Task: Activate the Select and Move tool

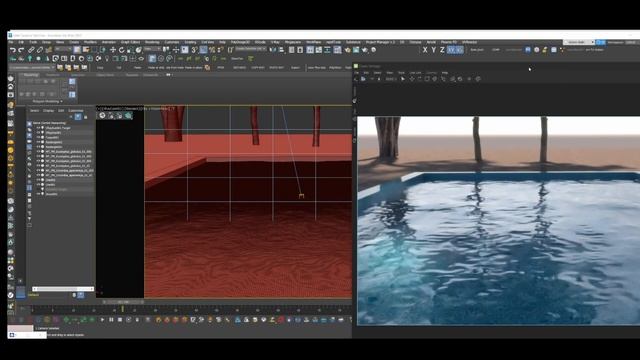Action: coord(113,50)
